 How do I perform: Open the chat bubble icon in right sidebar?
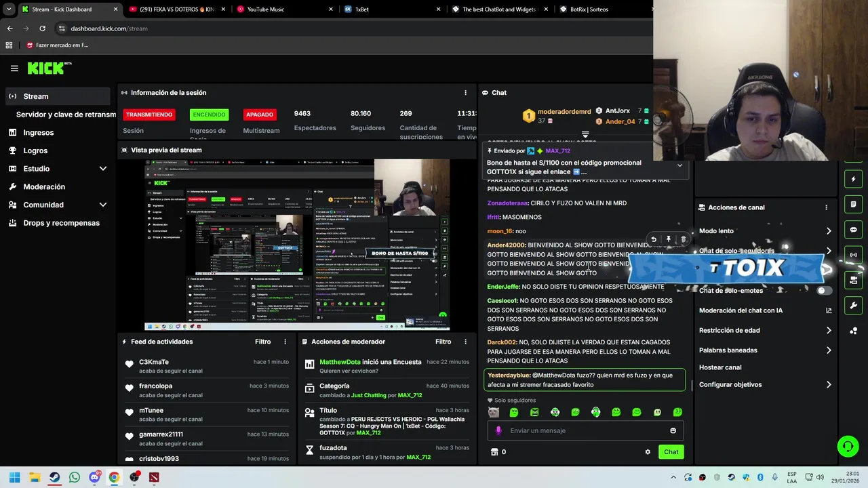[853, 230]
